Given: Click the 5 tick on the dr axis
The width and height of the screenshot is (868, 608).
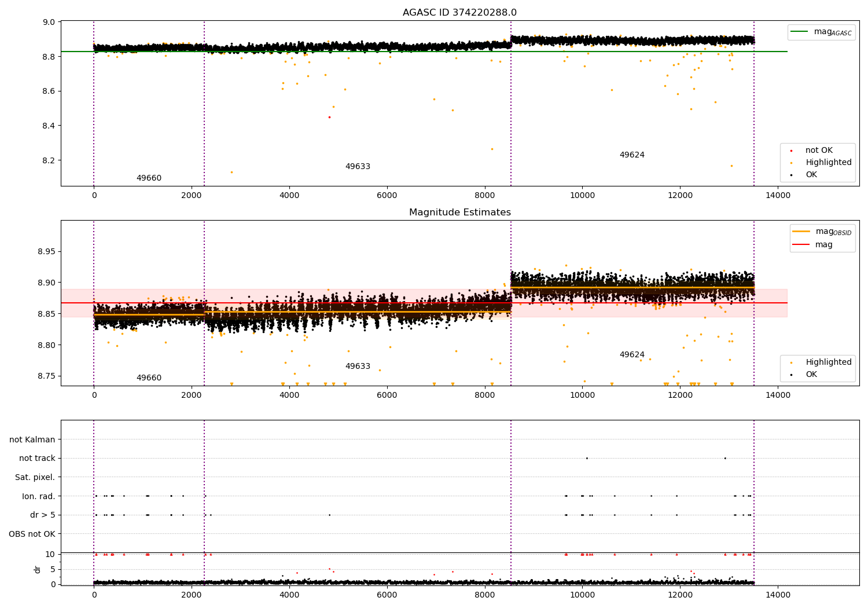Looking at the screenshot, I should [x=53, y=569].
